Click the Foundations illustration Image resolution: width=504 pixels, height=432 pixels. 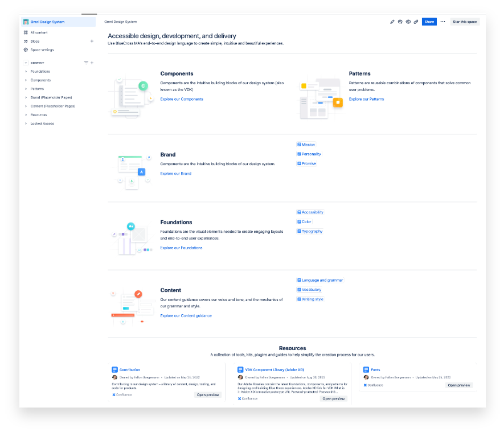132,239
